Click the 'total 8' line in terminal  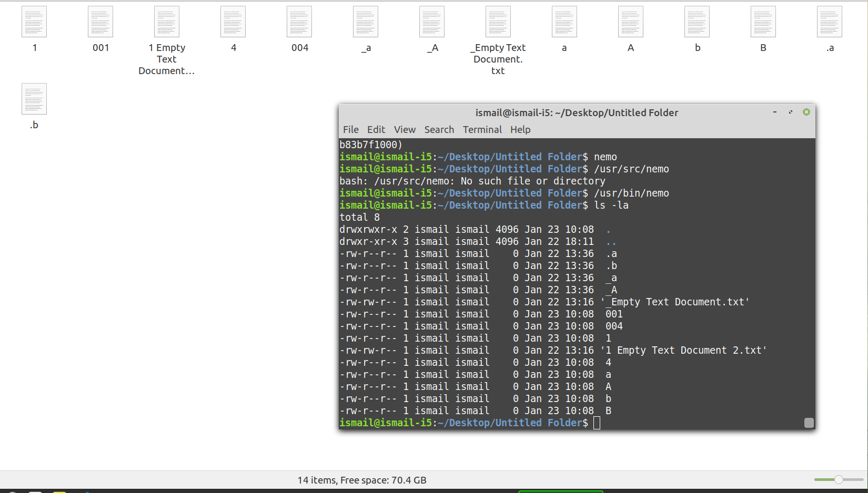coord(359,218)
